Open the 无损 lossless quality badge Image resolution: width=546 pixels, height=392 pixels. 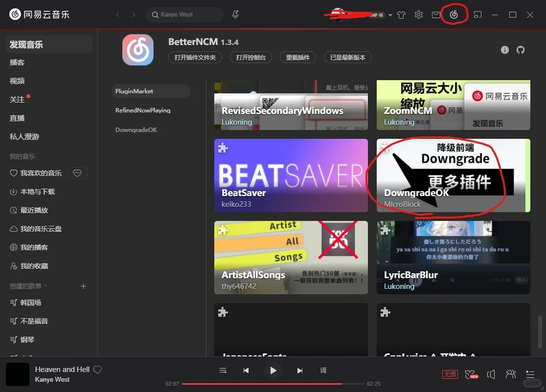pos(450,374)
